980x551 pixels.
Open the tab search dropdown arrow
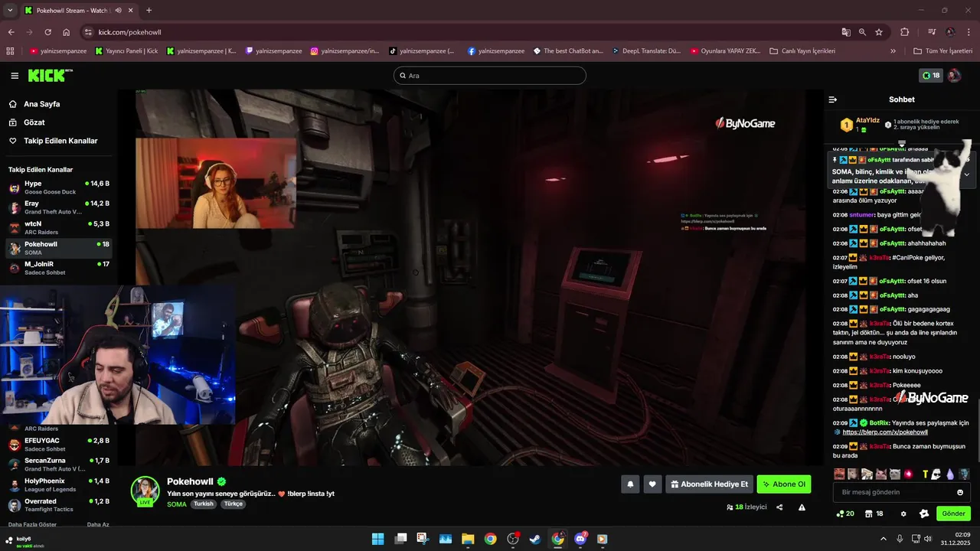[x=10, y=11]
